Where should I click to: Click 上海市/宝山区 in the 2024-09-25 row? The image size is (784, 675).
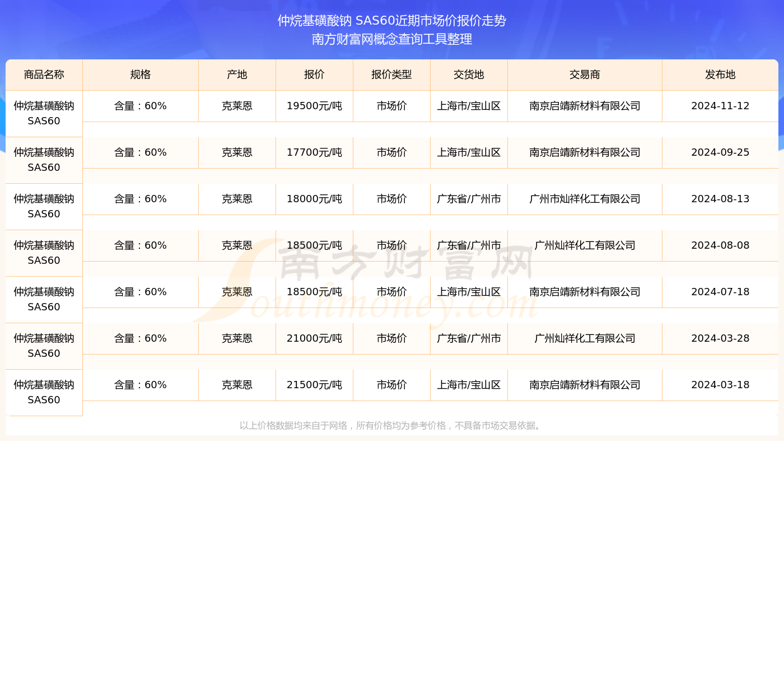(469, 153)
